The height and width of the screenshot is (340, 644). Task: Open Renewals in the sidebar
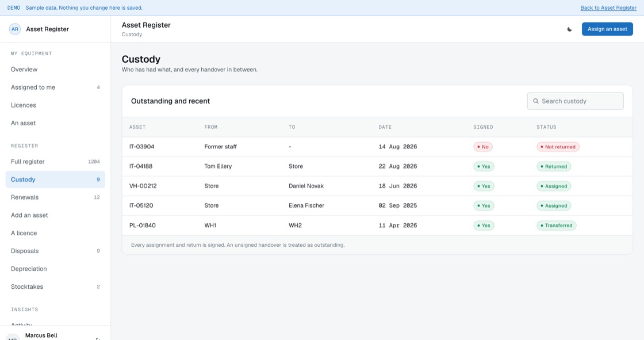click(55, 197)
